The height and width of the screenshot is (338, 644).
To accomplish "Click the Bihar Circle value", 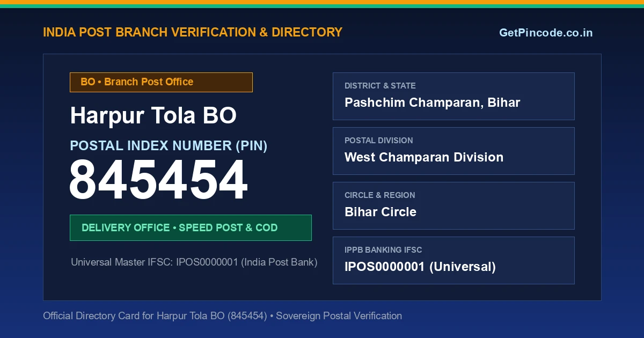I will click(380, 212).
